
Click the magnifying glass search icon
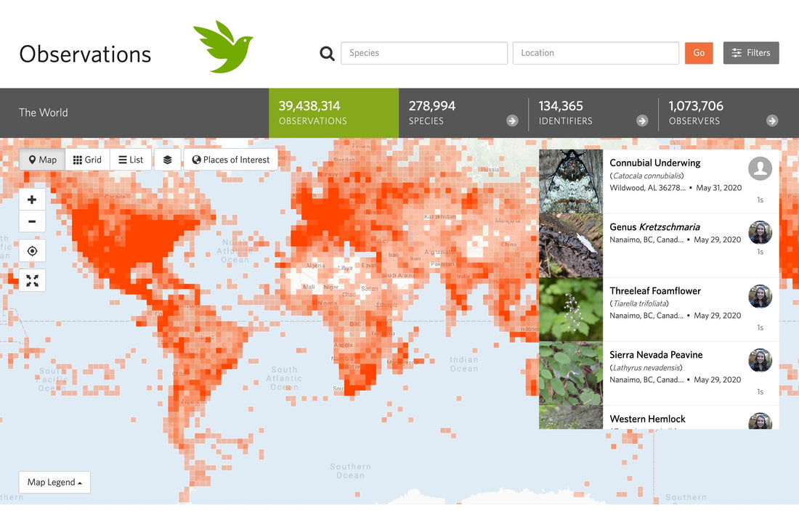tap(328, 53)
